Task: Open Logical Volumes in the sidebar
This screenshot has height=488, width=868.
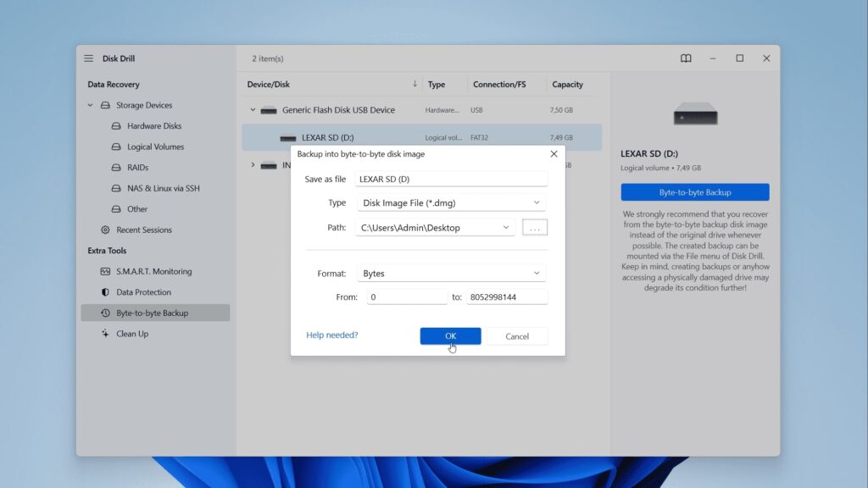Action: [114, 147]
